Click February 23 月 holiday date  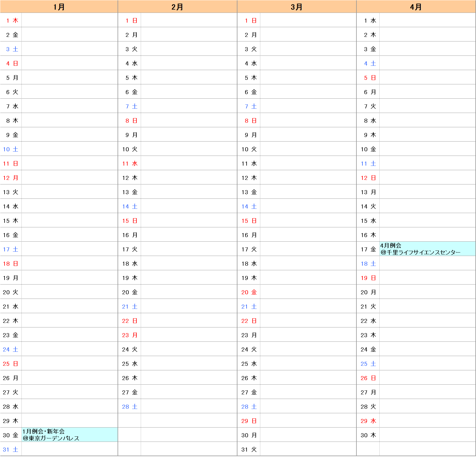(130, 335)
